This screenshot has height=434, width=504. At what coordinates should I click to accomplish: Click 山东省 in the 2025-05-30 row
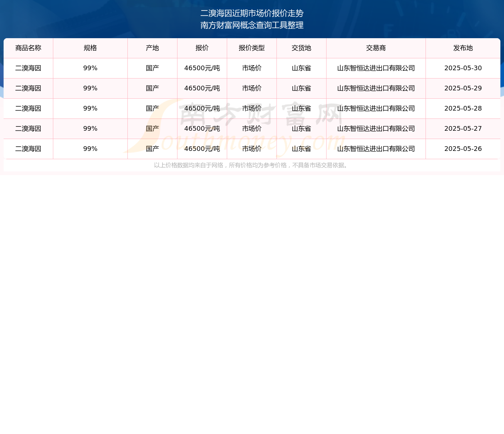[x=301, y=68]
